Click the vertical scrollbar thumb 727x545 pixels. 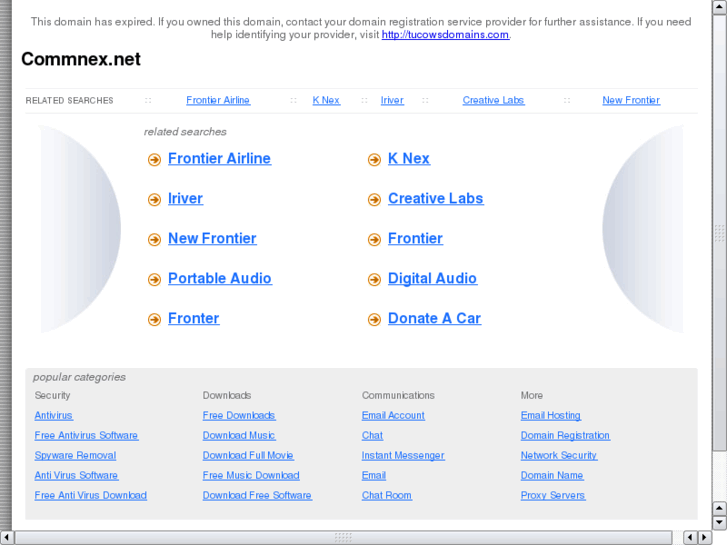coord(719,233)
